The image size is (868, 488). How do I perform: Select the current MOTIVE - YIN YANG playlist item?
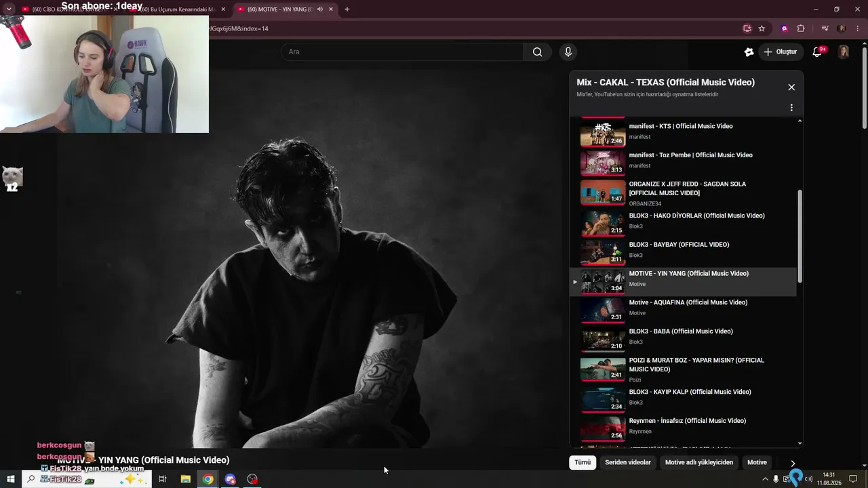tap(683, 281)
